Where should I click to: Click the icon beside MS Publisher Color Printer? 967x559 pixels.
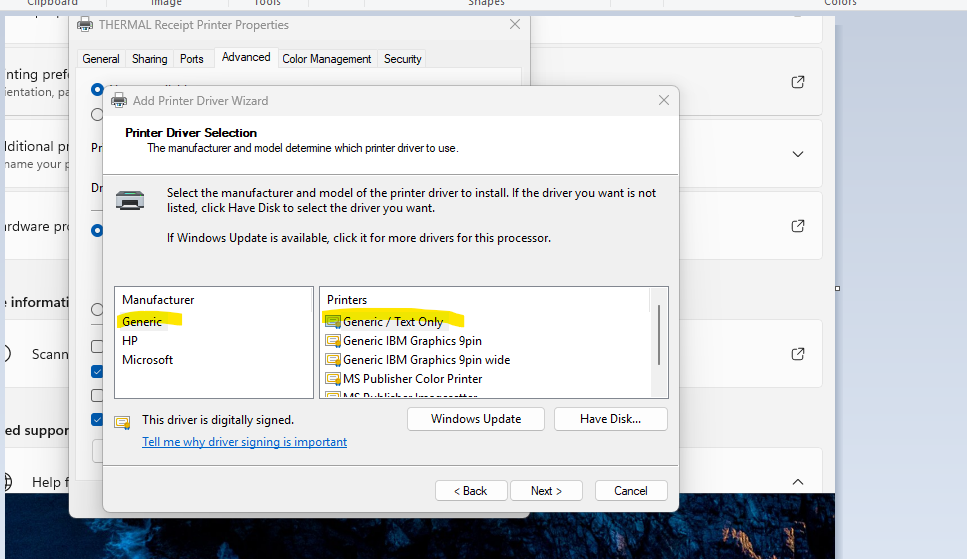click(333, 379)
